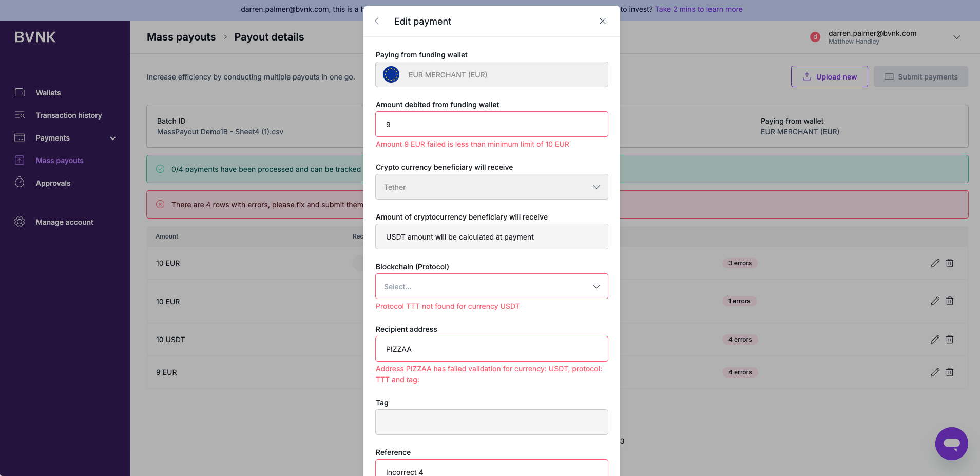Open the chat support bubble

951,444
